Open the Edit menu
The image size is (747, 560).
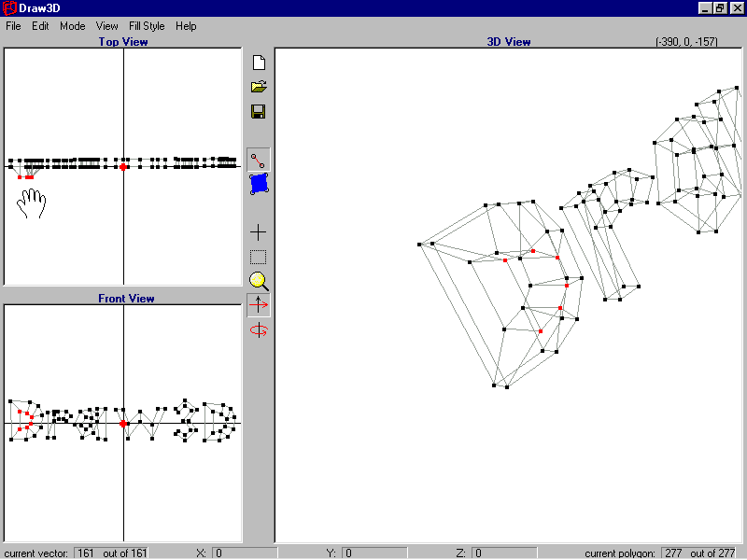pyautogui.click(x=40, y=26)
